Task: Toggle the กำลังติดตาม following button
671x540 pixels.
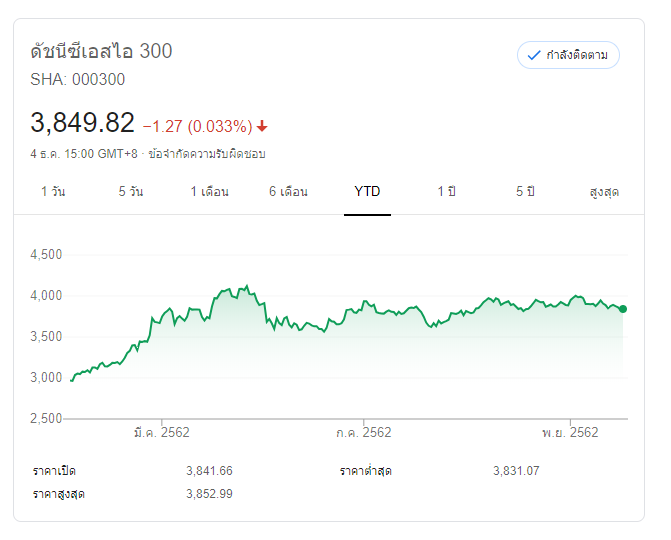Action: pyautogui.click(x=568, y=55)
